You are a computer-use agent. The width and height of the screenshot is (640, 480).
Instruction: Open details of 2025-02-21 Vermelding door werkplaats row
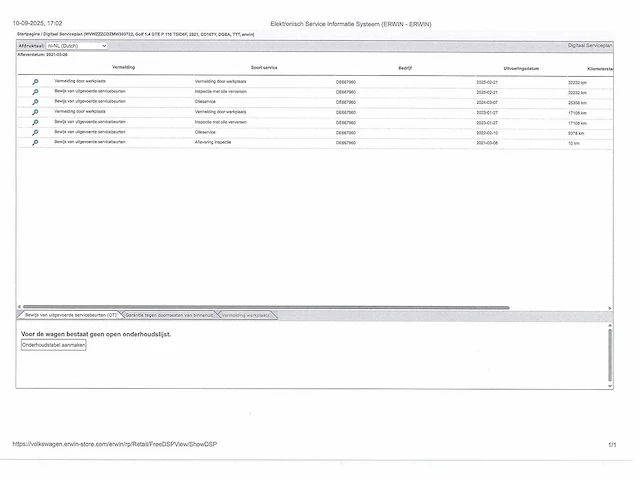[35, 82]
